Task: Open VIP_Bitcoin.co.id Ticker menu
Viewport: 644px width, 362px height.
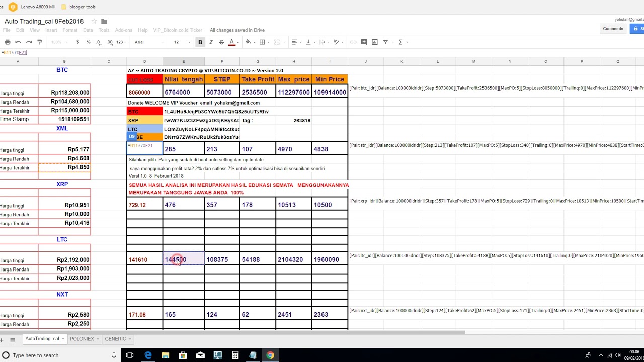Action: click(x=178, y=30)
